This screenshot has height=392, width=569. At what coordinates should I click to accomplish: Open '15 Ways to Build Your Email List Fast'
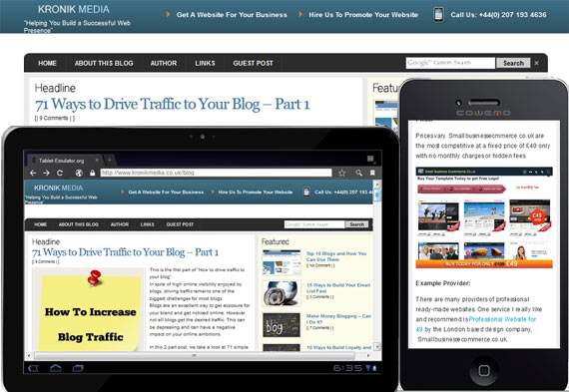338,288
